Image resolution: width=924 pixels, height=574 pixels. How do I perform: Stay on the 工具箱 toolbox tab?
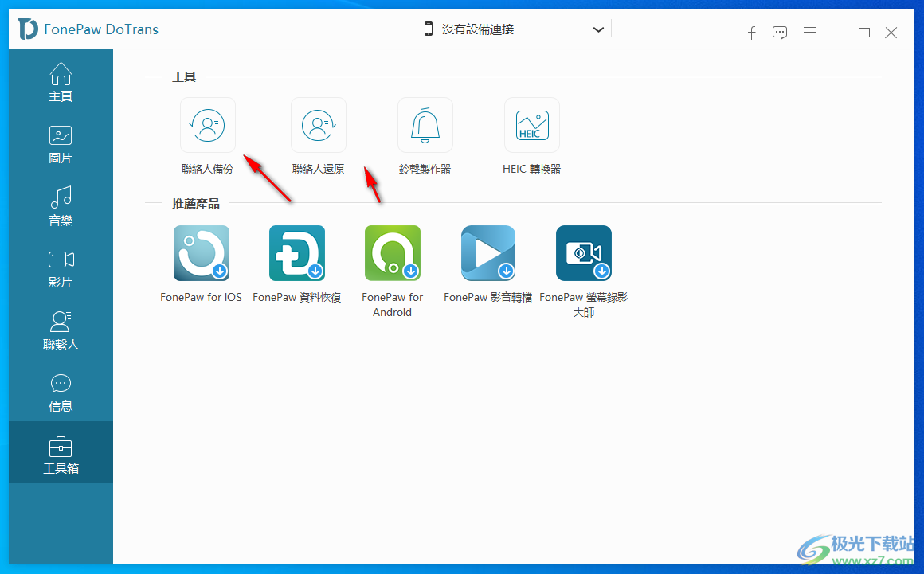pyautogui.click(x=61, y=454)
